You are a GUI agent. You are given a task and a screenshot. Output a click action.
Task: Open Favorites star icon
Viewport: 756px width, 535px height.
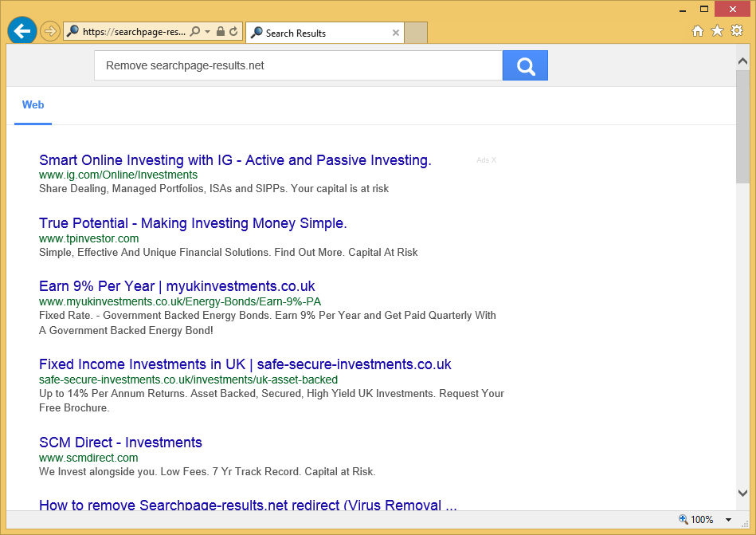point(717,31)
